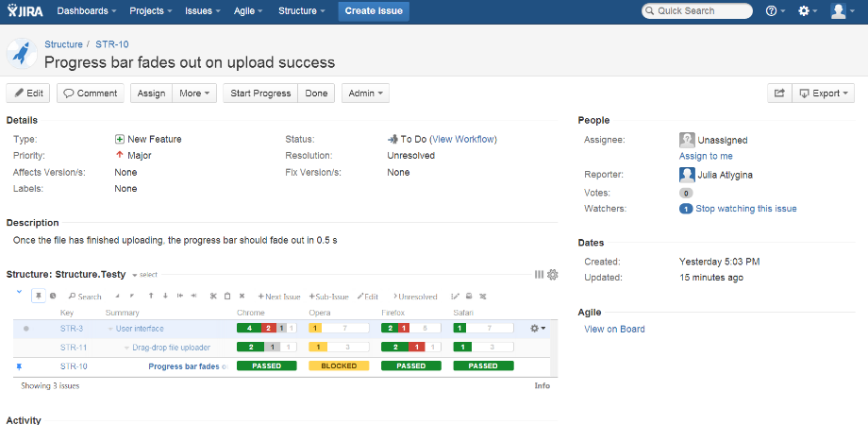
Task: Open the user profile avatar menu
Action: tap(843, 11)
